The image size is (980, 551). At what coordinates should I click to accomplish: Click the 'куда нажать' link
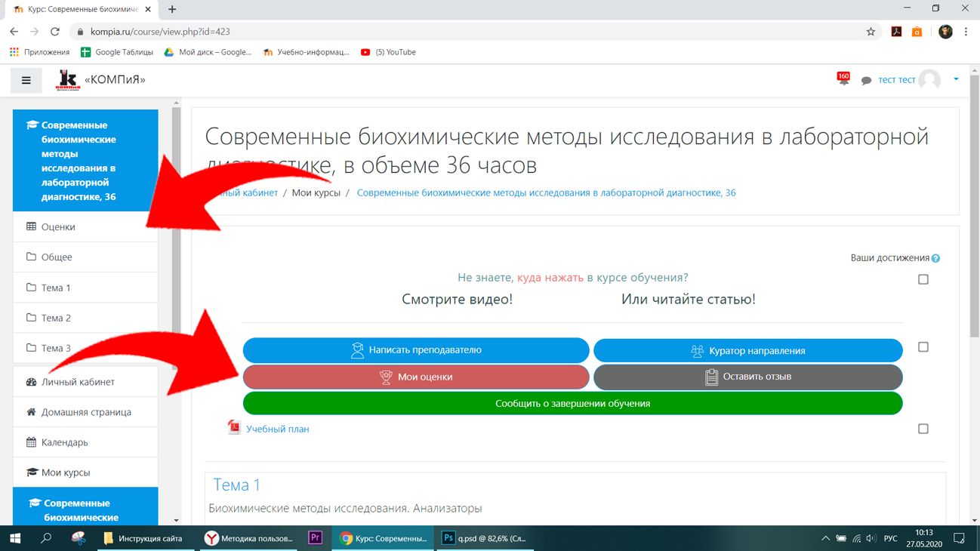tap(550, 278)
